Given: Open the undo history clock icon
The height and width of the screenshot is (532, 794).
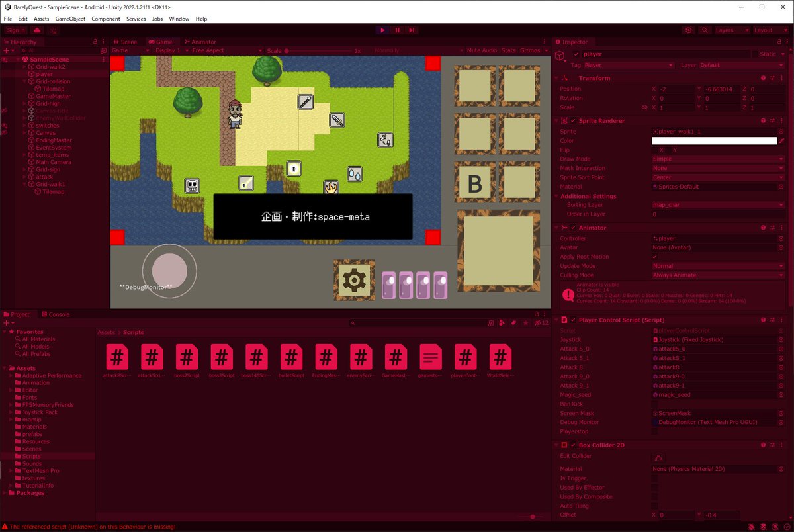Looking at the screenshot, I should [x=689, y=30].
